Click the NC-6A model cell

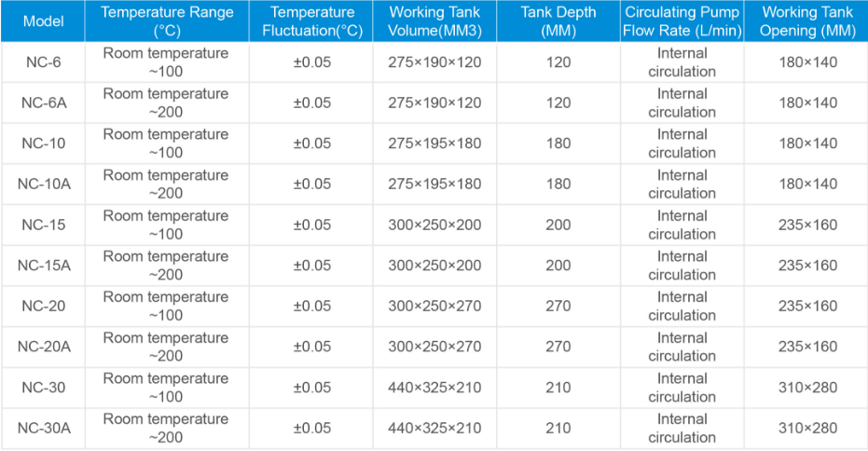(x=43, y=103)
